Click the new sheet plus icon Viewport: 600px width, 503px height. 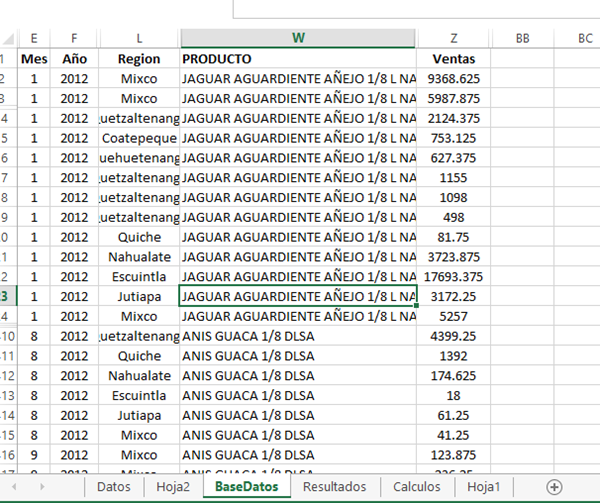click(555, 486)
